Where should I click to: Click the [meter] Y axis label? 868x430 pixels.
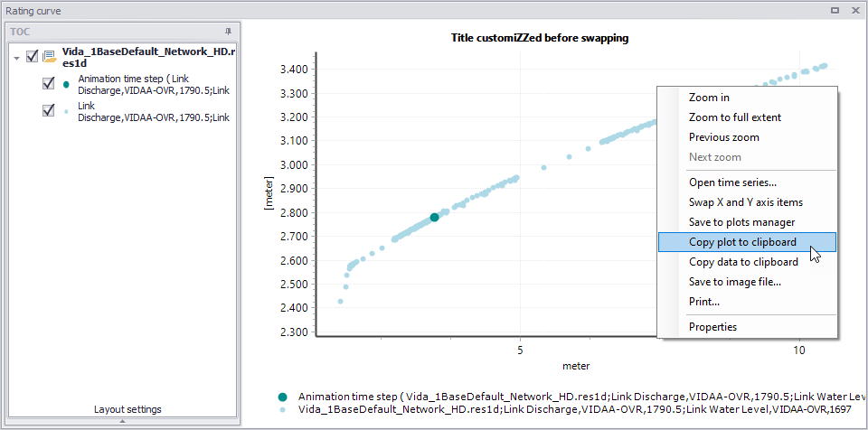click(x=269, y=193)
